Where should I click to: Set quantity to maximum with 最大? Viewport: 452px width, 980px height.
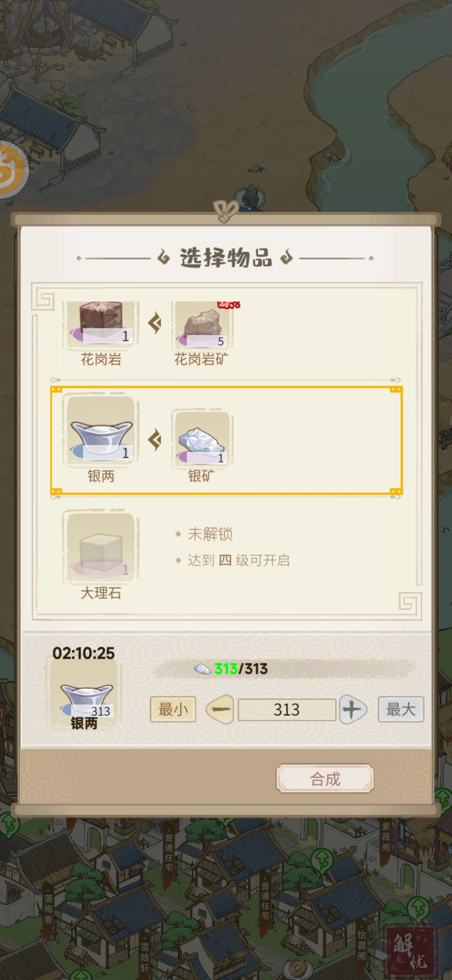coord(401,709)
